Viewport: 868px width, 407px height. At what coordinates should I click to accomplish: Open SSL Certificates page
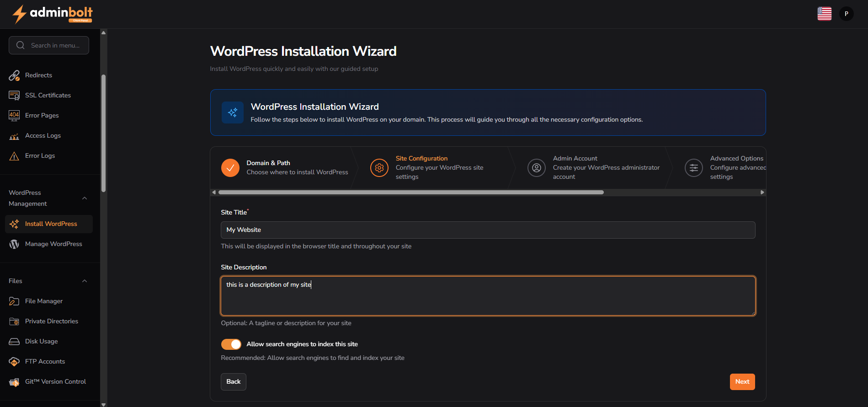49,95
